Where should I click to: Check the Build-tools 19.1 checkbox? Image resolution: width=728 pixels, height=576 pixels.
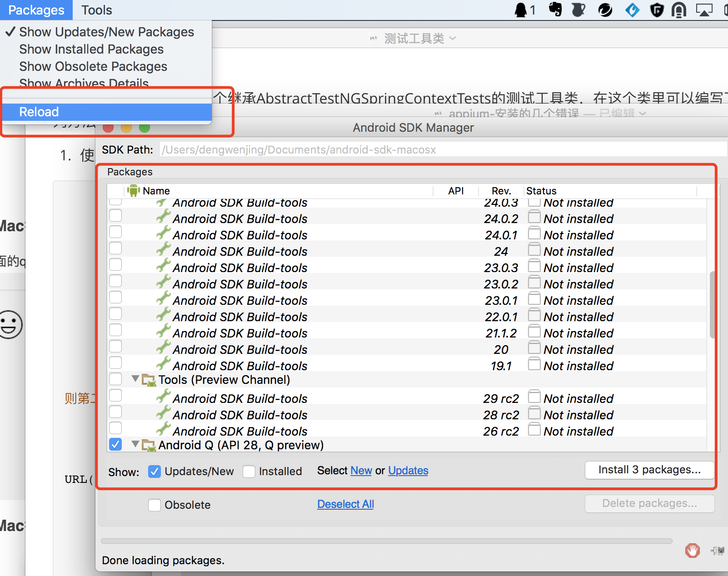[x=115, y=363]
